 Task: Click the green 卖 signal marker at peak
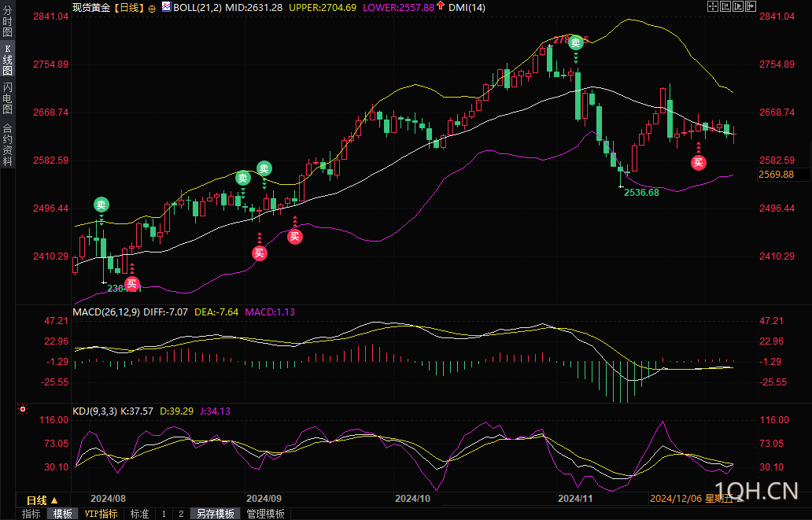[x=576, y=43]
